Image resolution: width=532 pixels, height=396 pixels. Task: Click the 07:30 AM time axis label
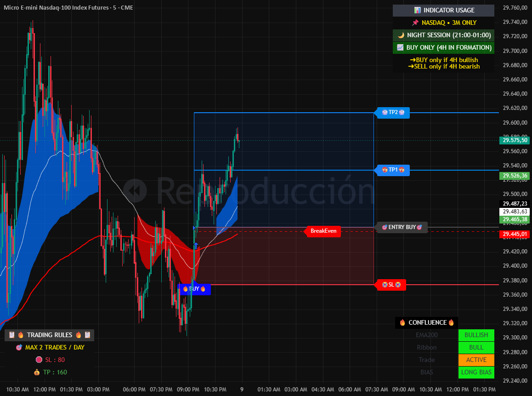(377, 389)
